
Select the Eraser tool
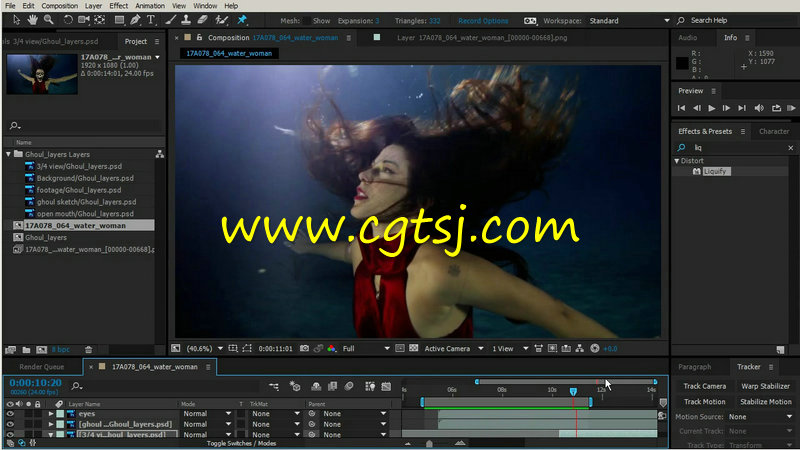coord(203,20)
